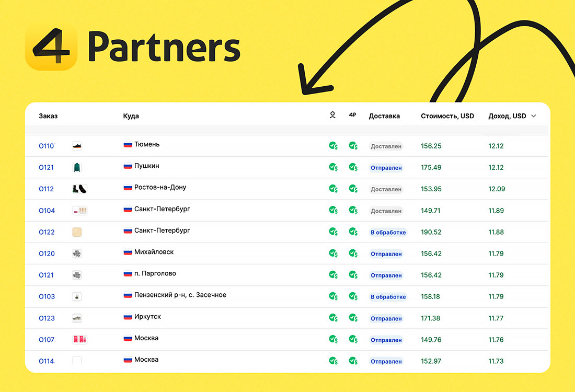
Task: Click В обработке badge for order O122
Action: click(x=388, y=233)
